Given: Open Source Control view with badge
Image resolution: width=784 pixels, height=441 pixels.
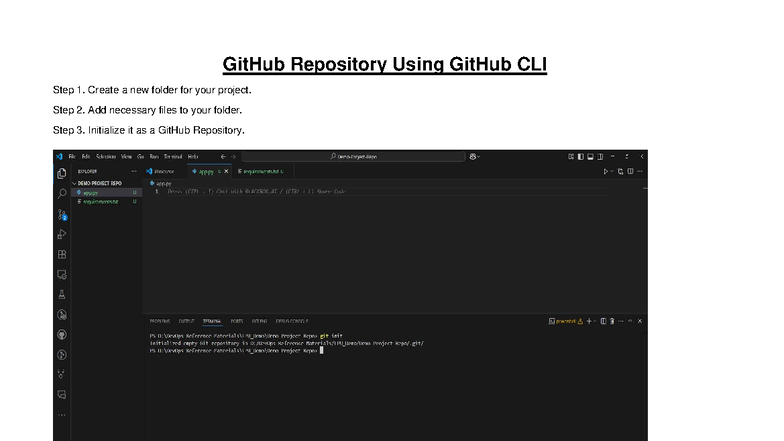Looking at the screenshot, I should point(62,214).
